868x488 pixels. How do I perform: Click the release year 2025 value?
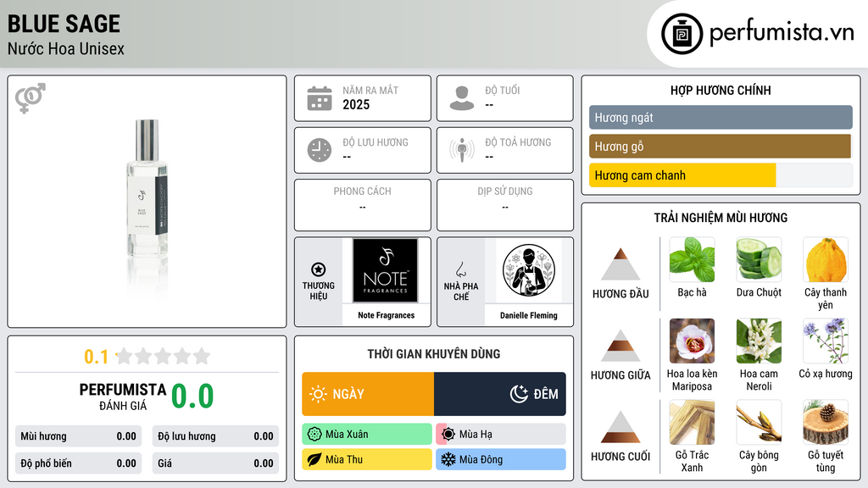[356, 104]
